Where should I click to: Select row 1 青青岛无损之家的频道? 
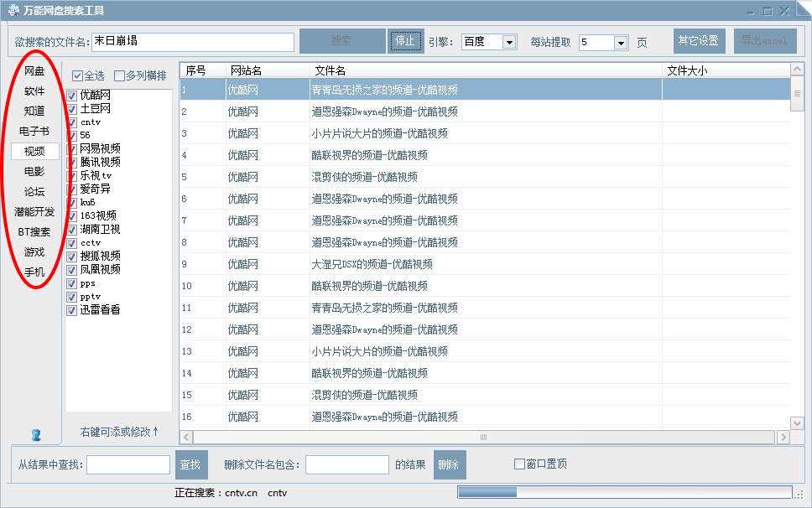tap(485, 90)
